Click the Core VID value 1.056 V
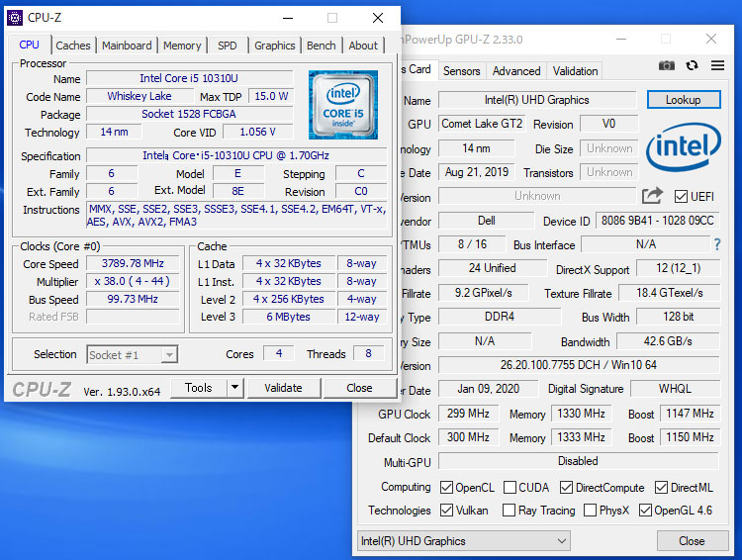The image size is (742, 560). [x=257, y=132]
